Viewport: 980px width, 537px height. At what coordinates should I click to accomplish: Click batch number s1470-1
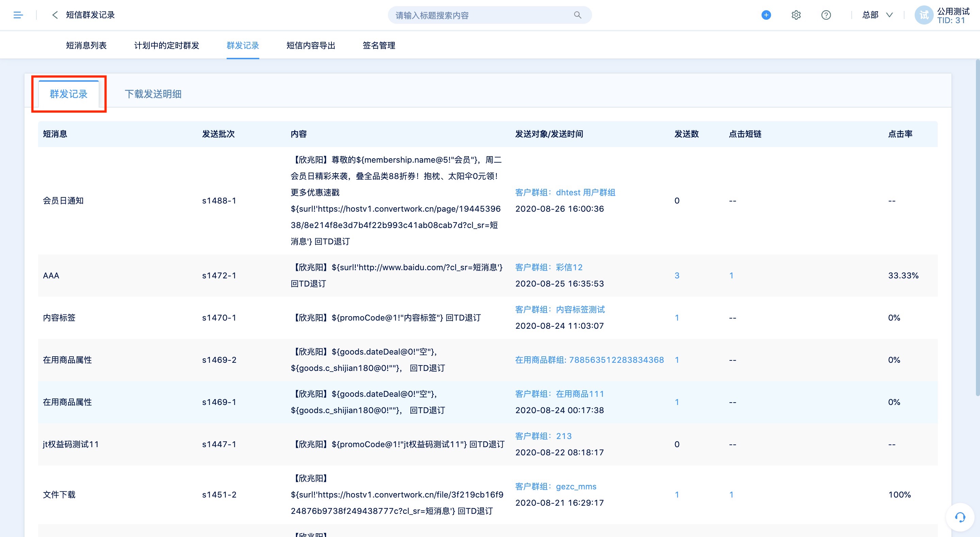219,318
